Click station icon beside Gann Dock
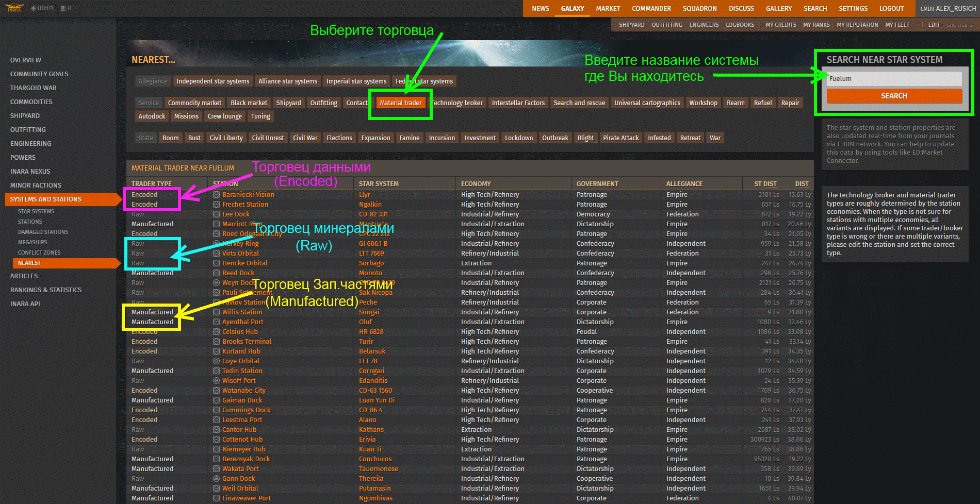 pos(217,479)
